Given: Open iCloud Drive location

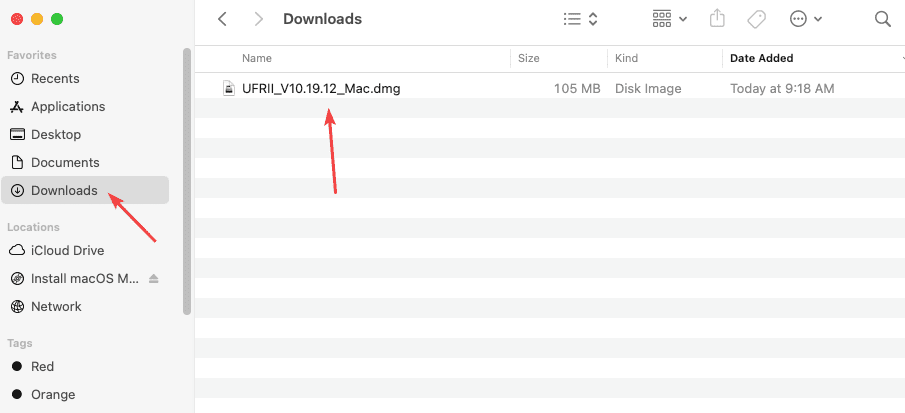Looking at the screenshot, I should [67, 250].
